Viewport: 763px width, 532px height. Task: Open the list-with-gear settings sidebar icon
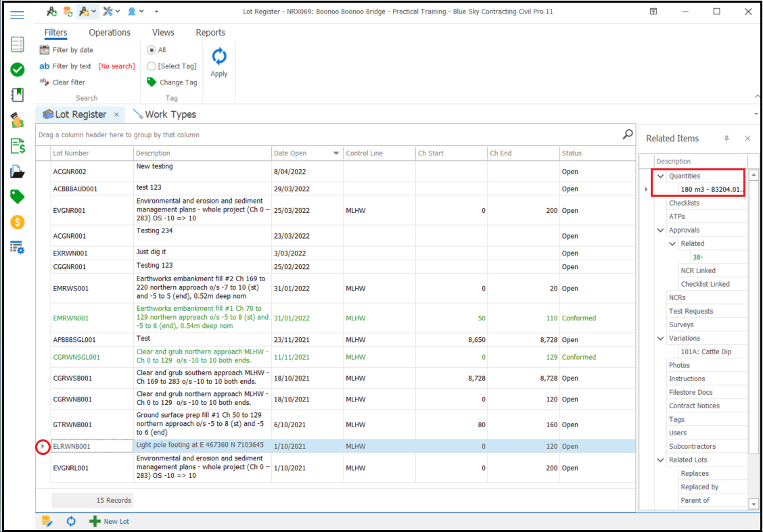click(x=18, y=247)
